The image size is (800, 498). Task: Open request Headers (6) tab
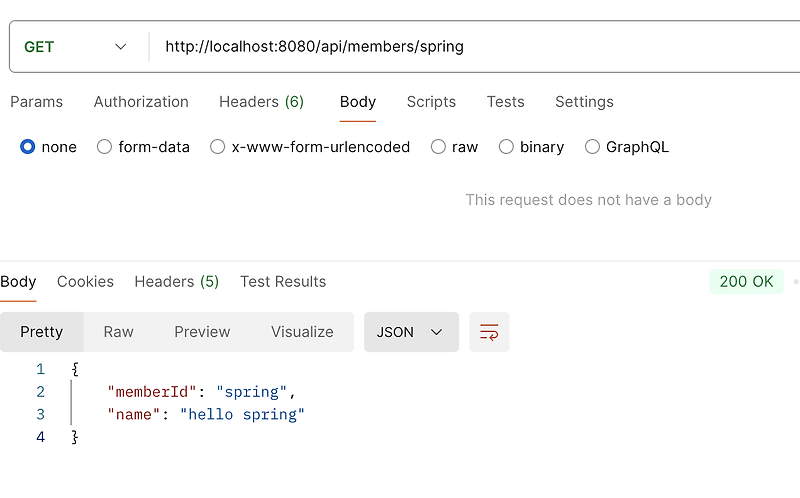pos(261,102)
